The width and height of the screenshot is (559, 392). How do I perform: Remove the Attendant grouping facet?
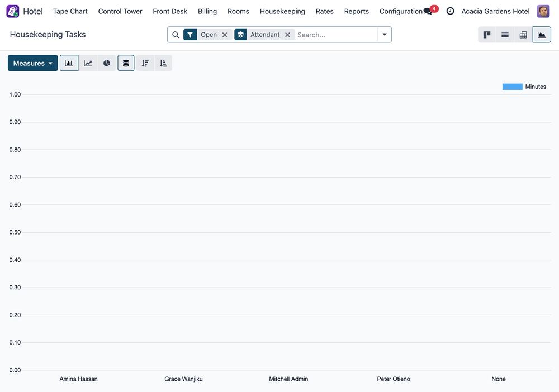click(287, 35)
